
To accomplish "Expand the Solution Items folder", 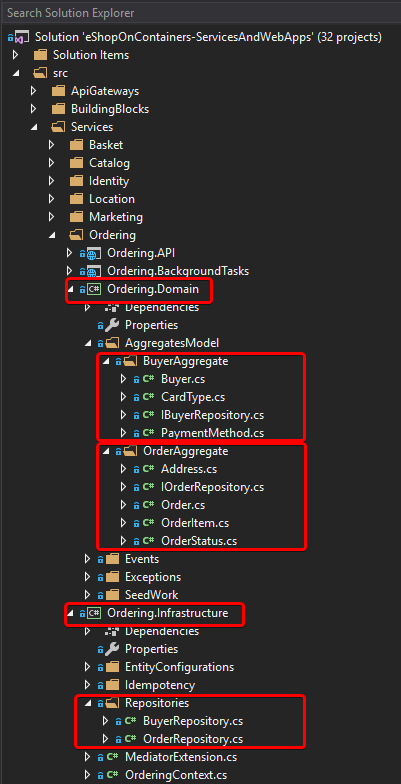I will tap(16, 54).
